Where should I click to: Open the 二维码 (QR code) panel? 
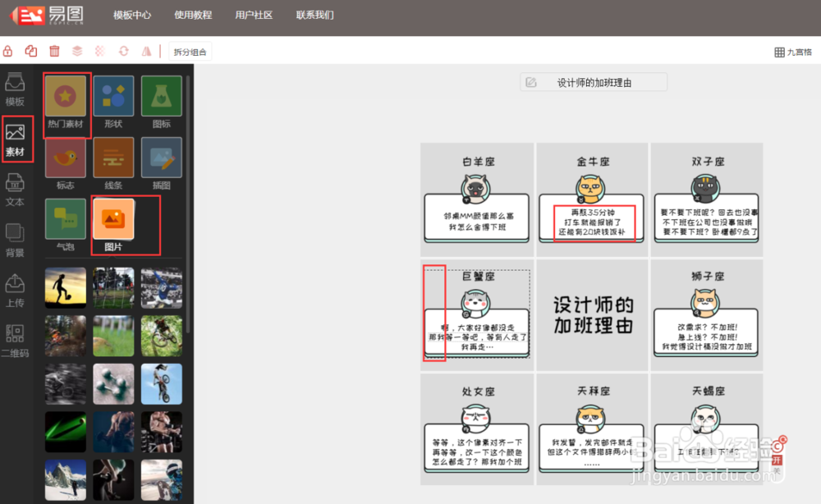(x=15, y=337)
